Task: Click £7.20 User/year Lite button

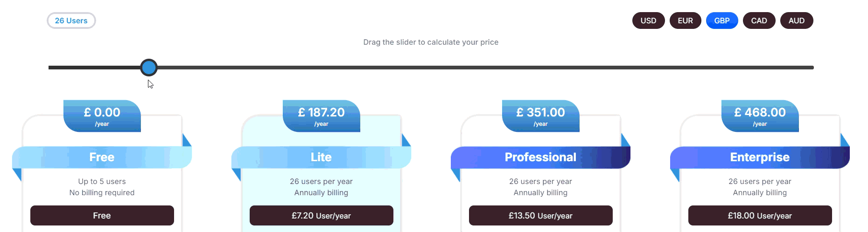Action: tap(321, 215)
